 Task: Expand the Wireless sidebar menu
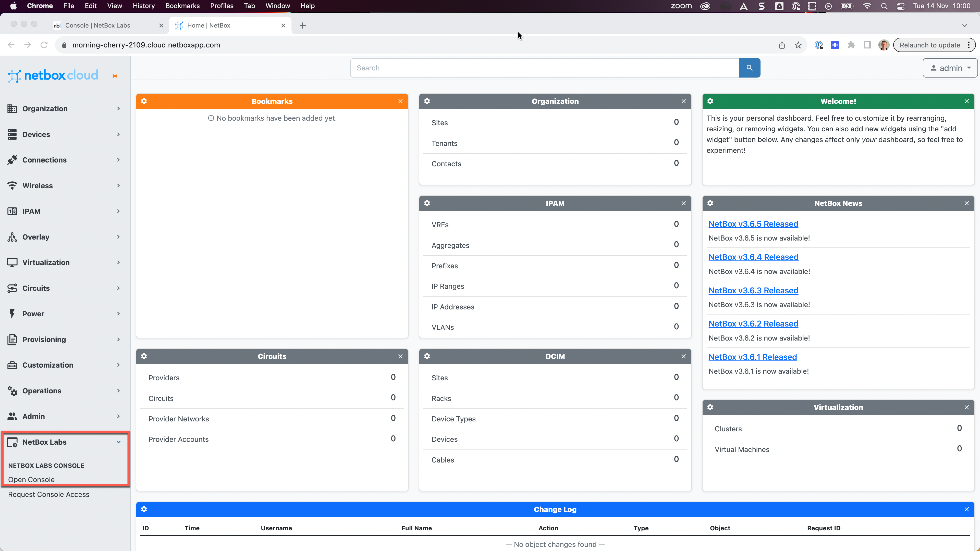click(x=65, y=185)
